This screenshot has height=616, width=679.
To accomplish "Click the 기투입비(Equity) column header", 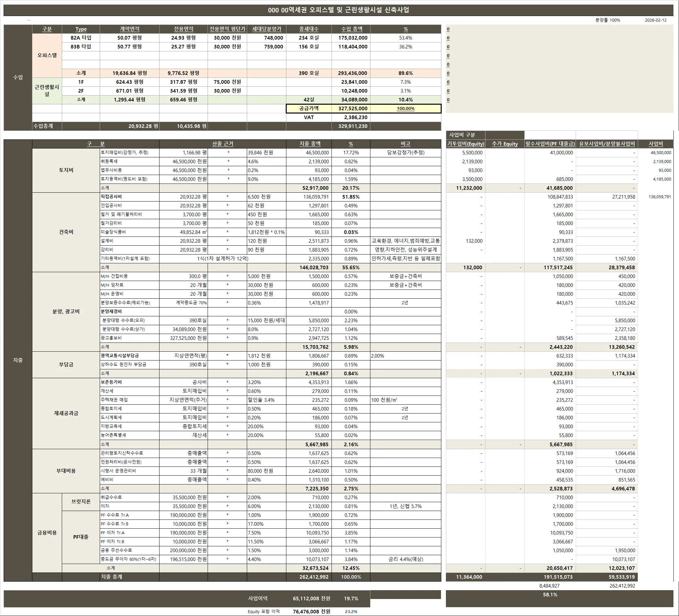I will point(466,144).
